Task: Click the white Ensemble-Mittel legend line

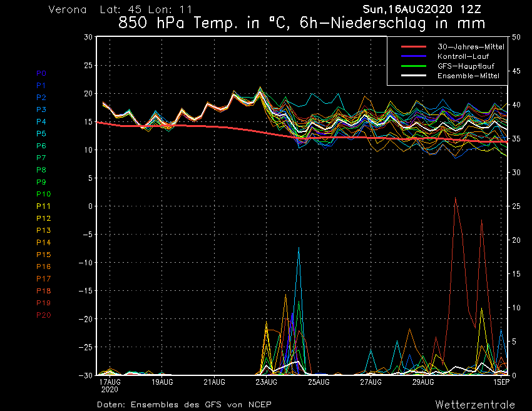Action: (x=414, y=75)
